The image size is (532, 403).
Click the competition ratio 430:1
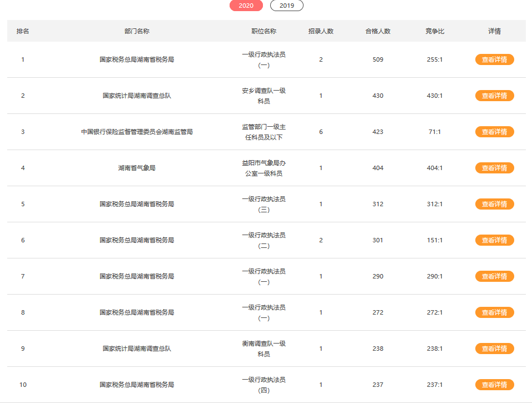coord(435,96)
